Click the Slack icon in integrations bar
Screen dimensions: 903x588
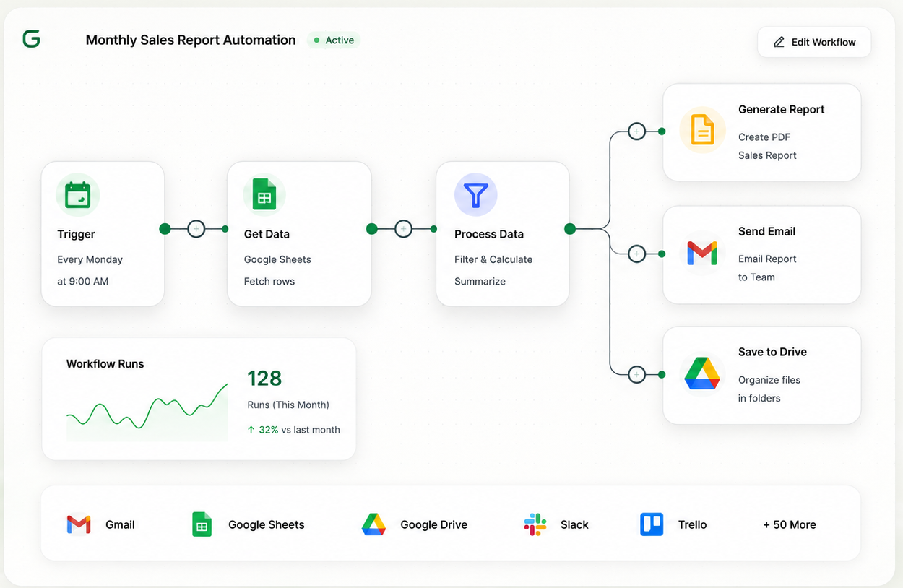535,524
